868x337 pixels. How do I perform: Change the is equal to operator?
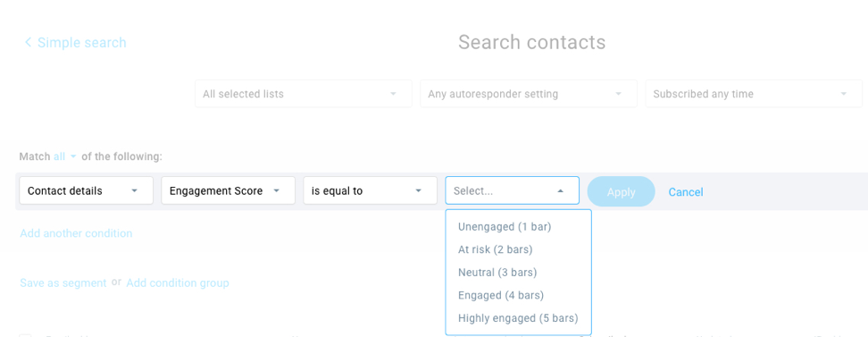pos(371,190)
